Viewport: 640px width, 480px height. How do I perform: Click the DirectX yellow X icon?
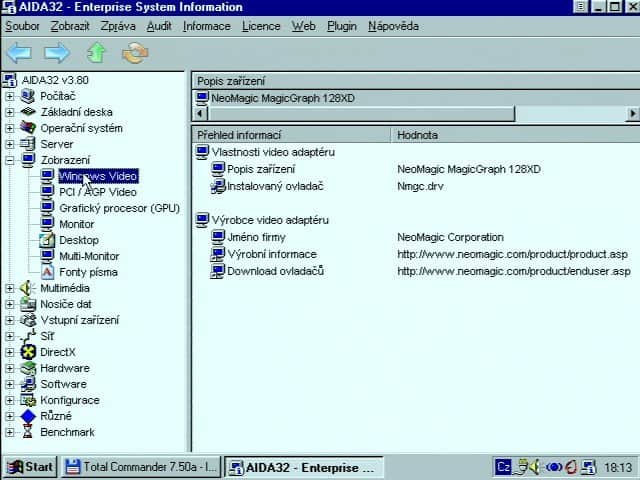(28, 352)
